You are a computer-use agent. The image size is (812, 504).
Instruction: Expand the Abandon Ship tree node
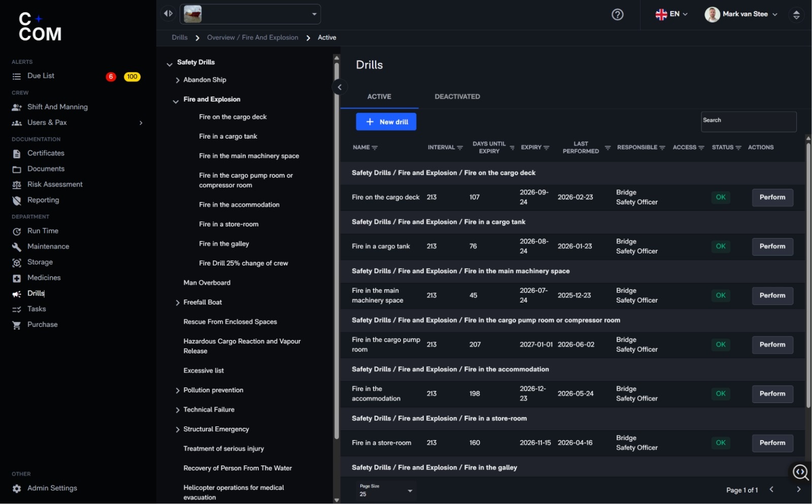click(178, 80)
